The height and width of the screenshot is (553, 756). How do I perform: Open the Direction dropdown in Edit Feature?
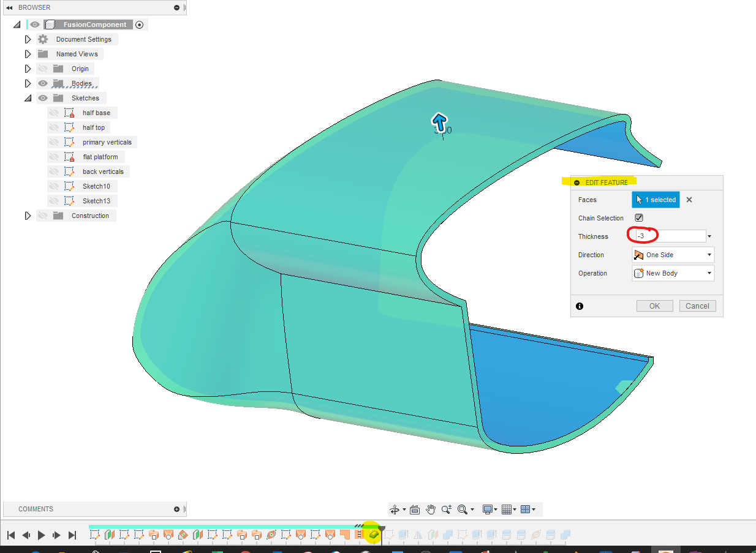pyautogui.click(x=711, y=254)
